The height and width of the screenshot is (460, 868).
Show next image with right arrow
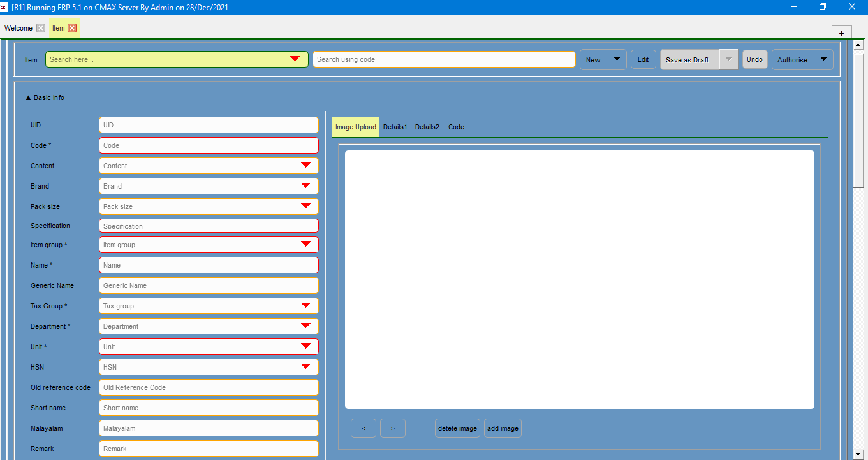tap(393, 428)
